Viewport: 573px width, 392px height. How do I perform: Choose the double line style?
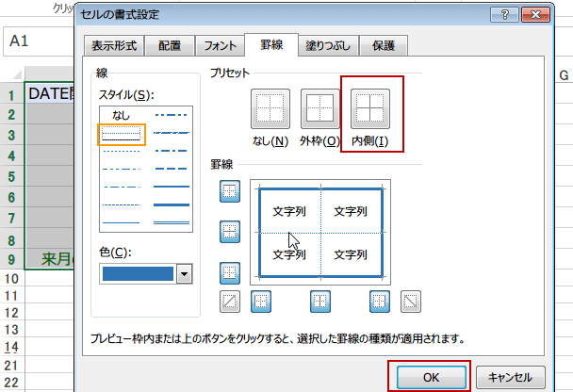click(171, 222)
